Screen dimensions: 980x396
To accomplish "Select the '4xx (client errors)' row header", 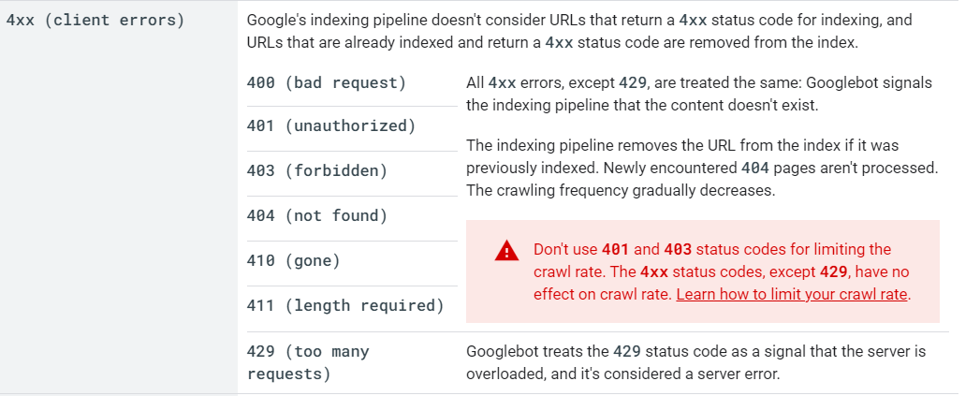I will pos(95,20).
